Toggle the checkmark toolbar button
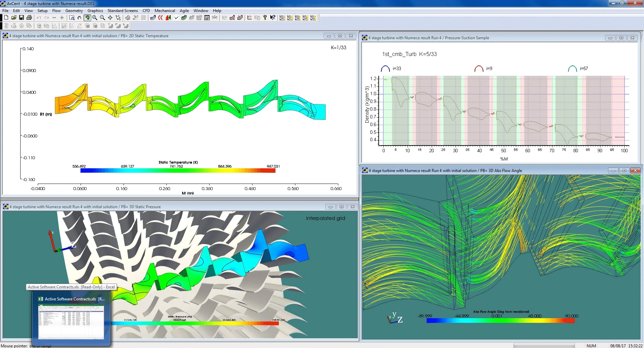The image size is (644, 348). (x=176, y=18)
